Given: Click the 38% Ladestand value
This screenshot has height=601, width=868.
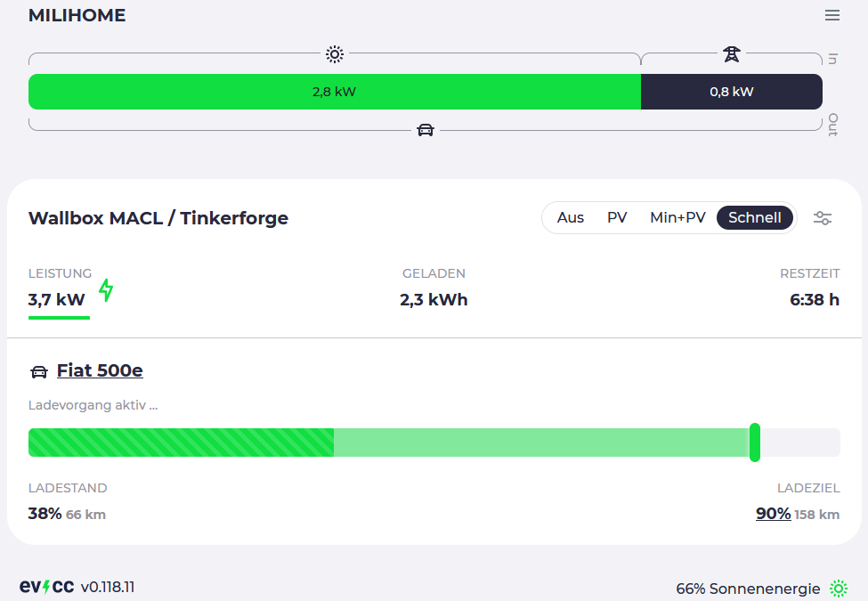Looking at the screenshot, I should pyautogui.click(x=45, y=514).
